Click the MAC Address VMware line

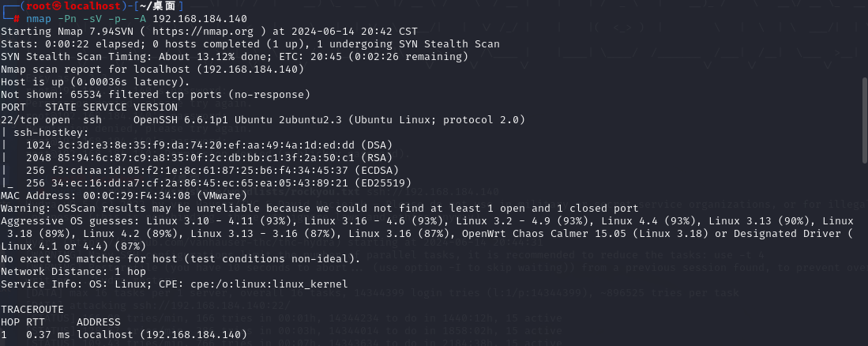pyautogui.click(x=124, y=195)
